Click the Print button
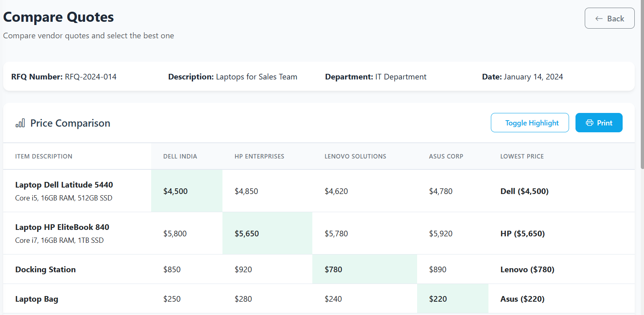644x315 pixels. tap(599, 123)
